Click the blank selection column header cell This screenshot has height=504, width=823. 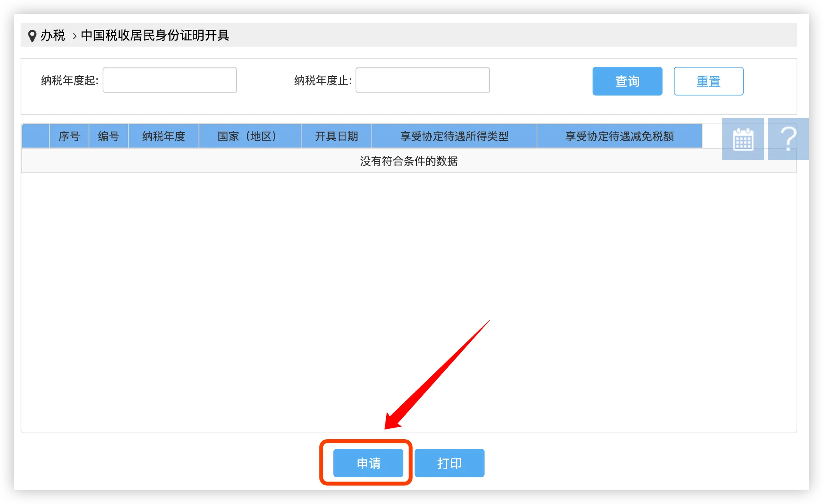click(x=36, y=136)
